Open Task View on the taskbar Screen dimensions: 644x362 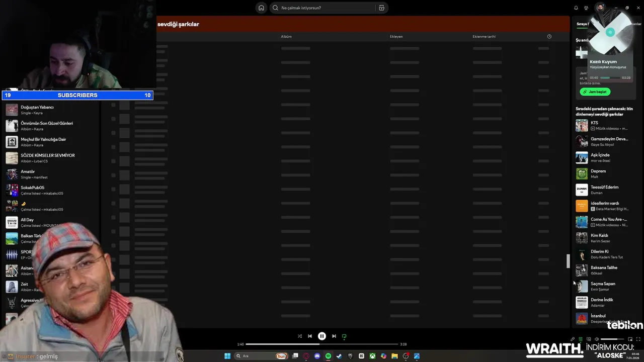(x=295, y=356)
